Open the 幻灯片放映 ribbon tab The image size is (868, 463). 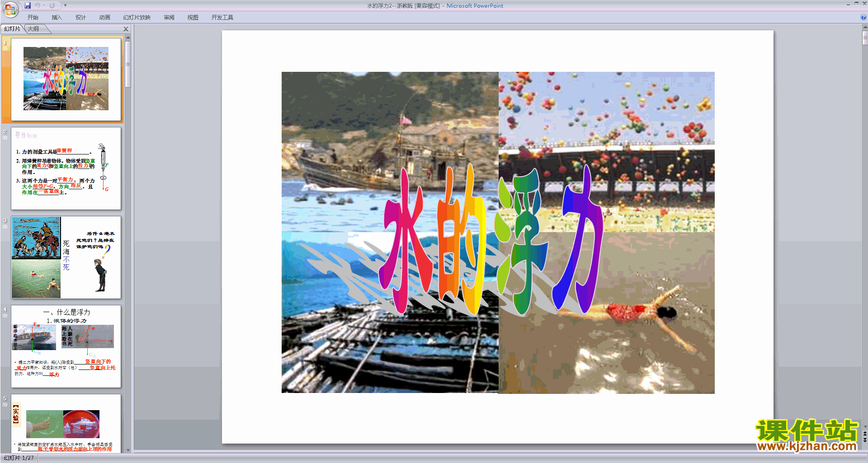tap(137, 18)
